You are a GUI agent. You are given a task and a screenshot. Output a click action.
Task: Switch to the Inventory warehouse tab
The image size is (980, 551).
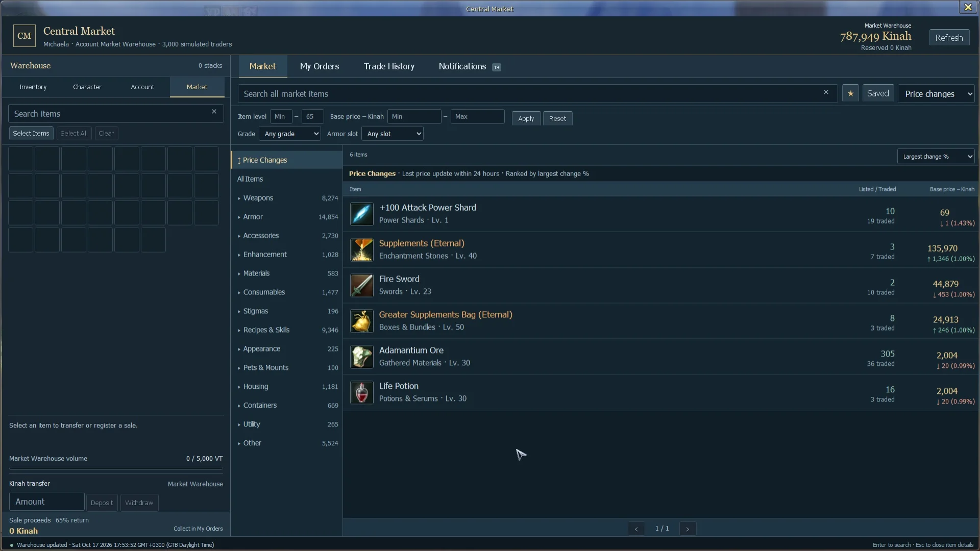click(x=33, y=87)
